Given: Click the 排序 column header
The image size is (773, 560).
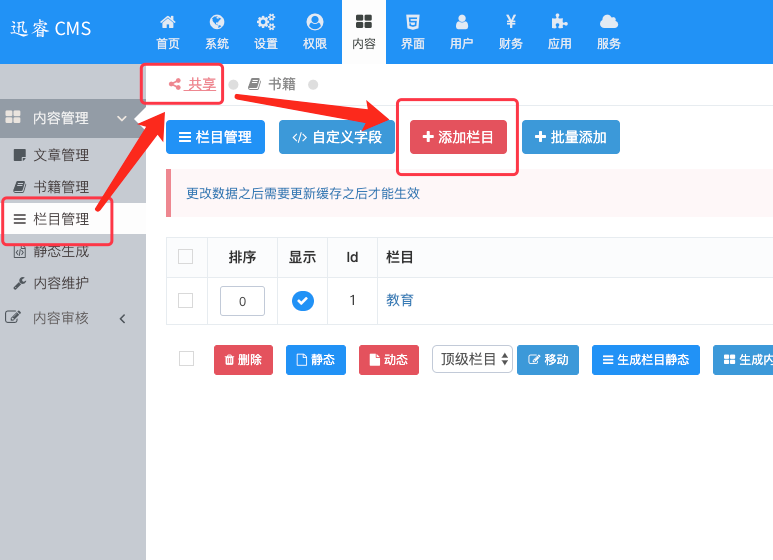Looking at the screenshot, I should [242, 257].
